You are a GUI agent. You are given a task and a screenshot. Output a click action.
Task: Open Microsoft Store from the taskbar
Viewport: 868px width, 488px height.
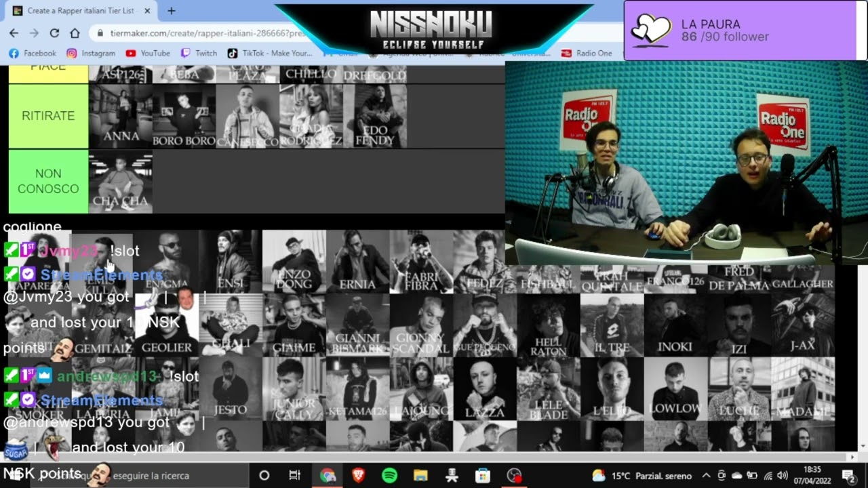pos(483,475)
